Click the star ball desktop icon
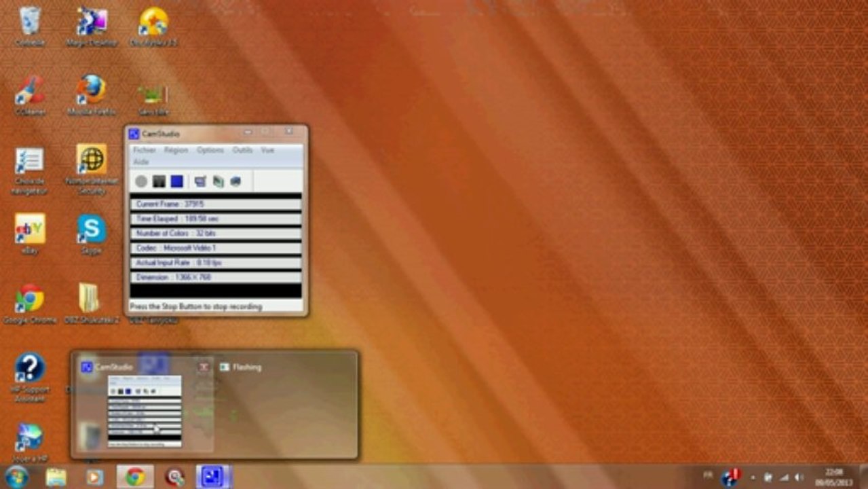Viewport: 868px width, 489px height. pos(153,26)
